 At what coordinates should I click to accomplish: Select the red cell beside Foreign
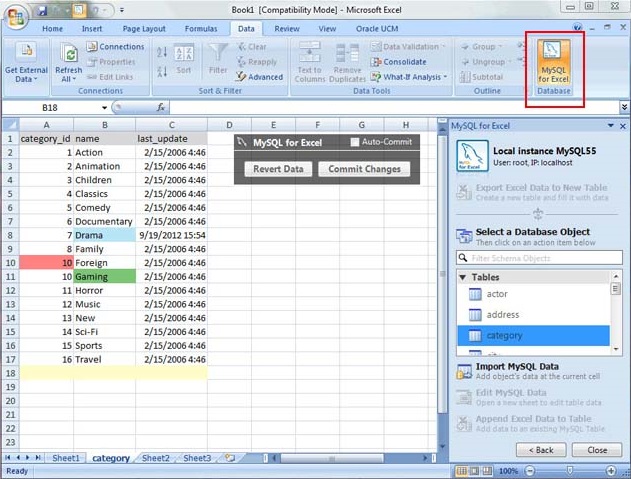46,263
